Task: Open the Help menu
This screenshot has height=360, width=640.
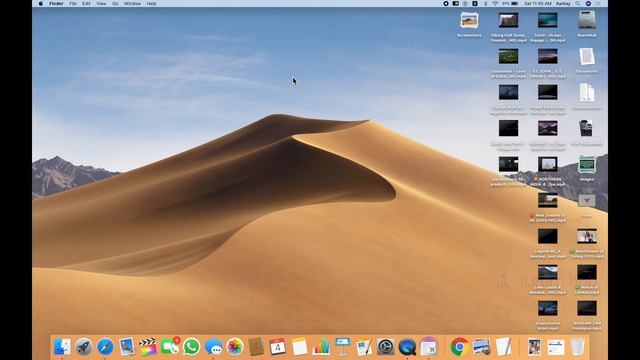Action: [x=151, y=4]
